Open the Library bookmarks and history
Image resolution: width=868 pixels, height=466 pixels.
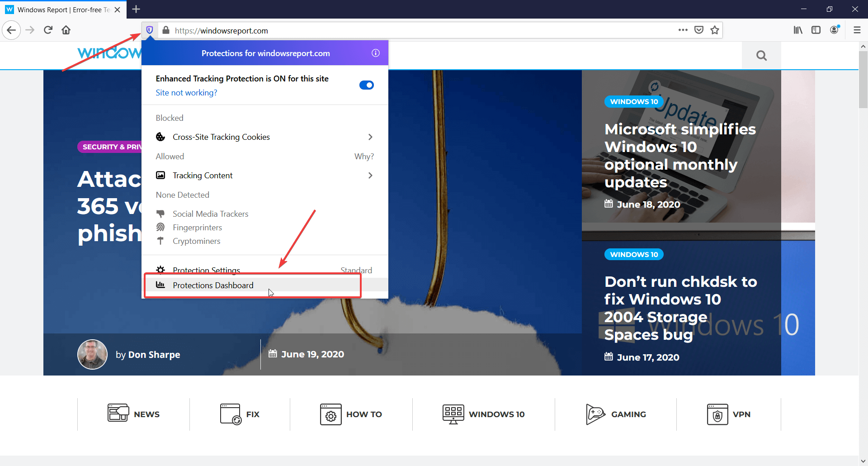coord(798,30)
